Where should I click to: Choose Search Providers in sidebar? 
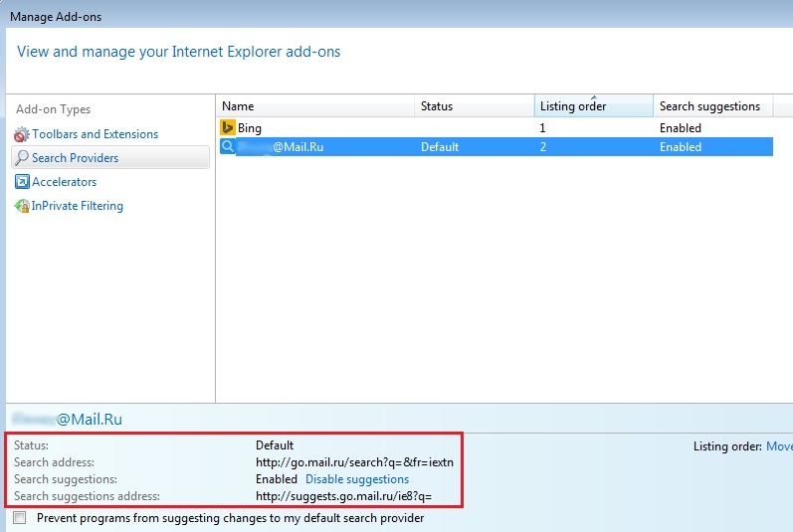(75, 158)
